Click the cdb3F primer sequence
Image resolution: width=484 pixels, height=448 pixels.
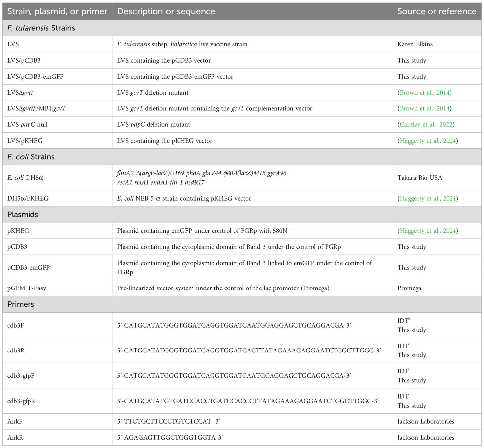234,325
